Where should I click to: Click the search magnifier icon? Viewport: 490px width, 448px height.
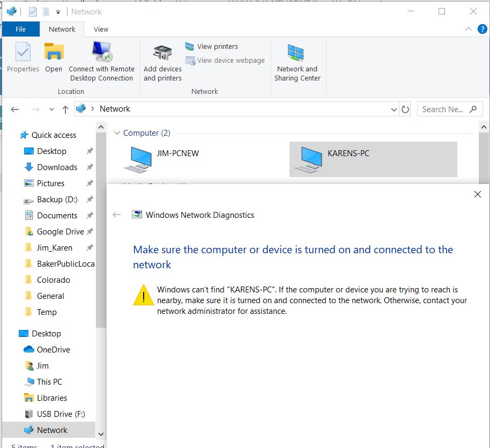tap(473, 109)
